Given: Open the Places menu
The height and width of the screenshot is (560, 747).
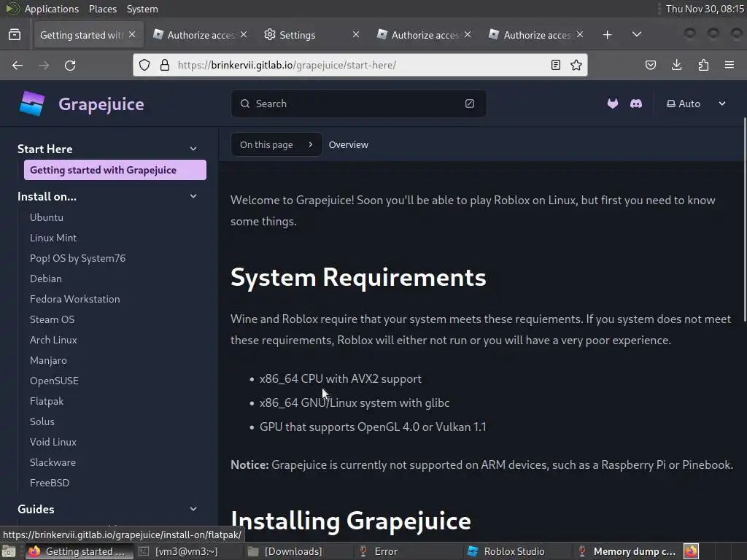Looking at the screenshot, I should [x=102, y=9].
